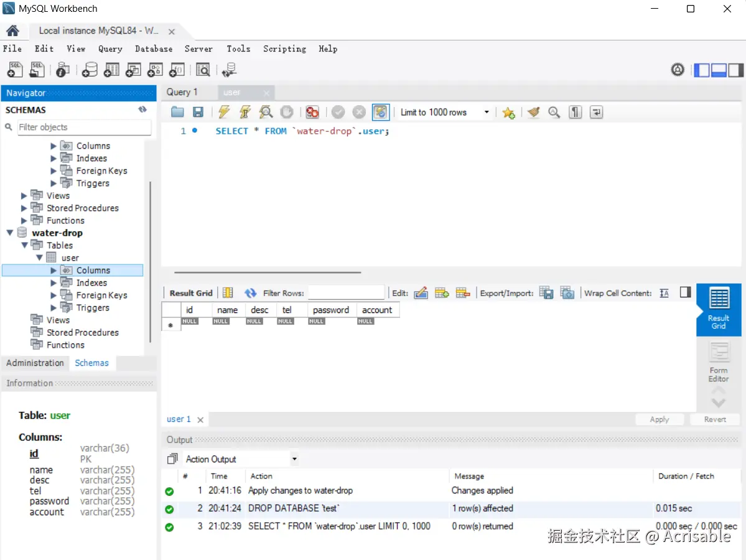Expand Triggers under user table
Image resolution: width=746 pixels, height=560 pixels.
pyautogui.click(x=54, y=308)
